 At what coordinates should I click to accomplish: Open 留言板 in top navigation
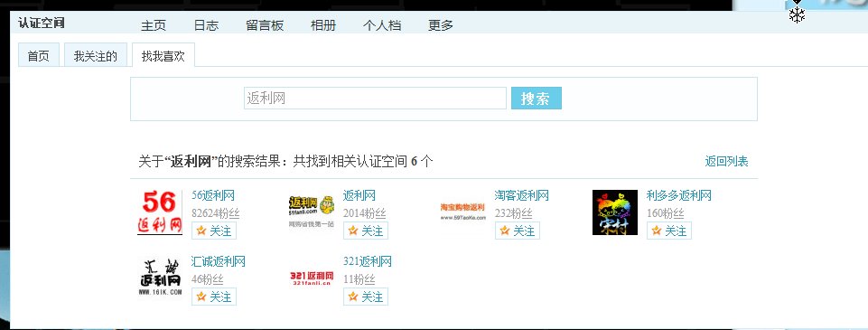265,25
